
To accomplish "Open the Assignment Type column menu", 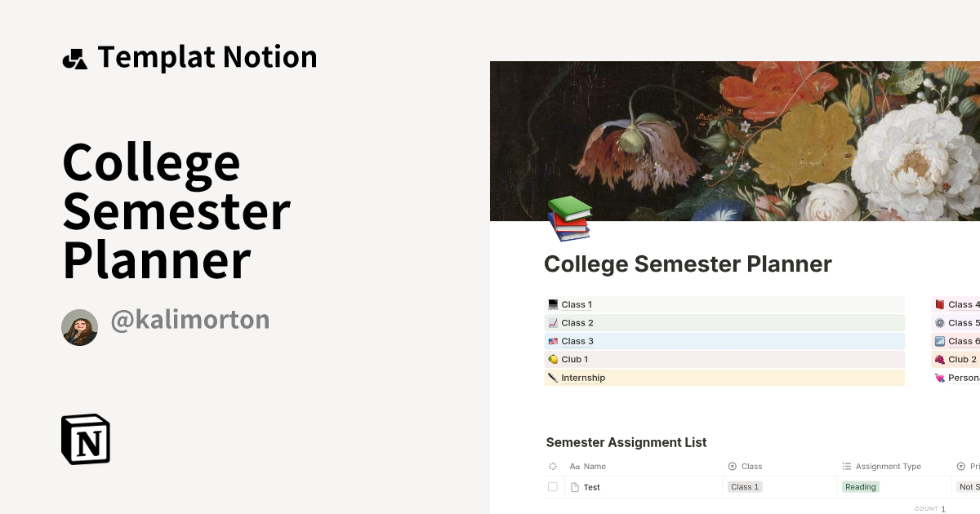I will pos(882,466).
